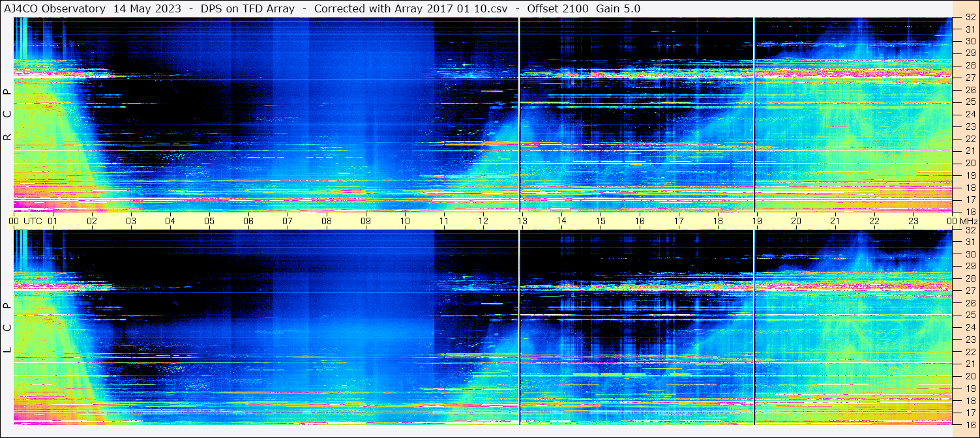Click the 28 MHz label in upper frequency scale
Screen dimensions: 980x438
[x=970, y=66]
